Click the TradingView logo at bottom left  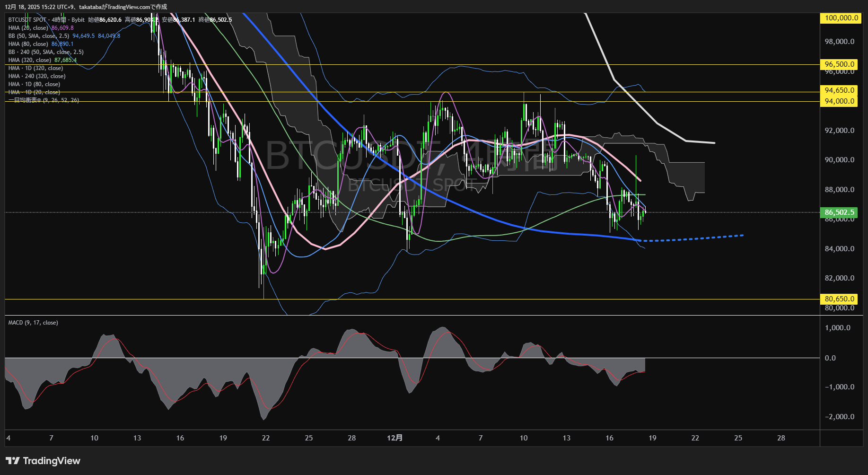click(43, 461)
